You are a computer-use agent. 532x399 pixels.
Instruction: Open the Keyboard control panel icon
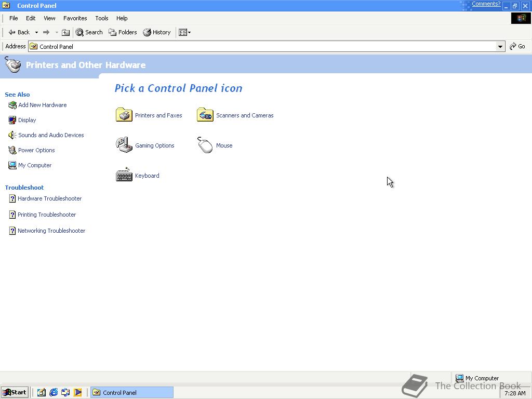(124, 175)
